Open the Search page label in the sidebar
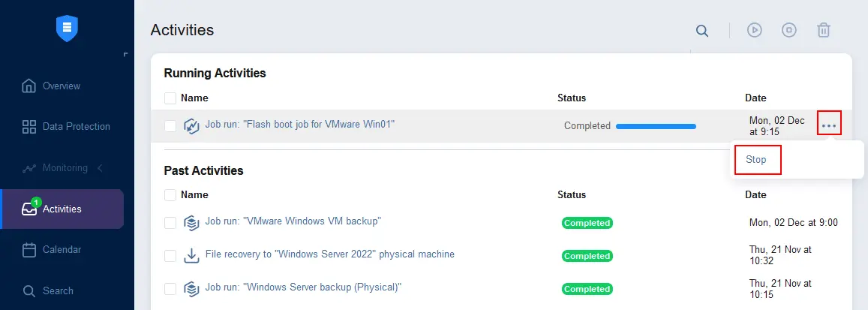This screenshot has width=868, height=310. pos(58,290)
